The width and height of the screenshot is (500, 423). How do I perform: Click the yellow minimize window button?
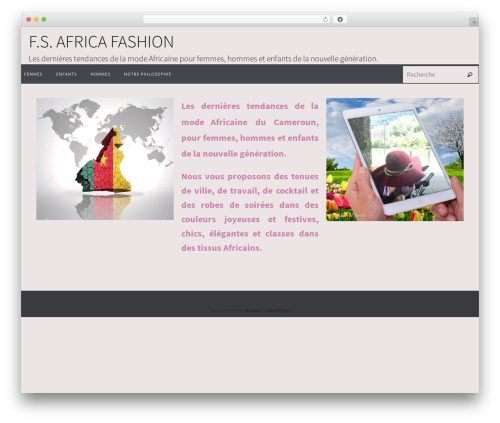pos(36,20)
